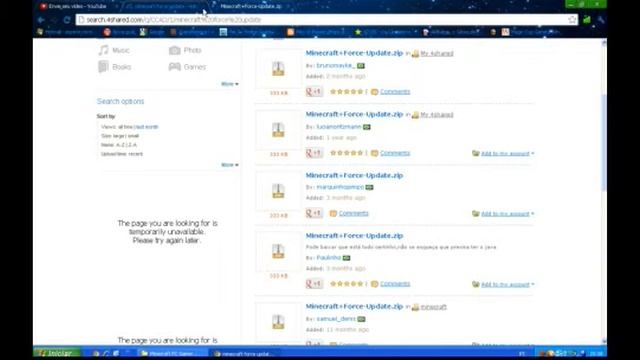Switch to the YouTube video upload tab
640x360 pixels.
[x=77, y=6]
